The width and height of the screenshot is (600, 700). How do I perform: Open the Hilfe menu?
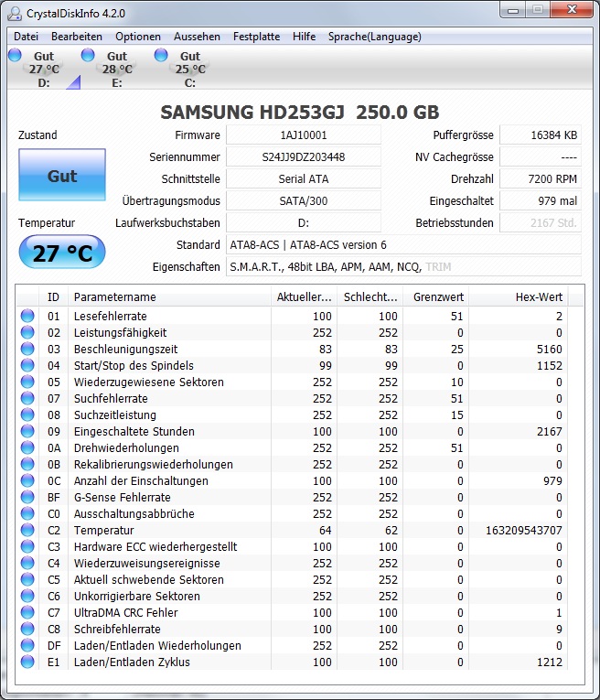coord(305,37)
